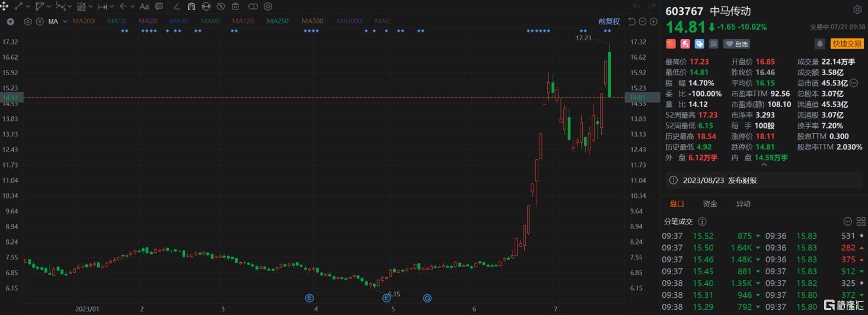Click the Q quarterly marker on timeline

coord(427,297)
